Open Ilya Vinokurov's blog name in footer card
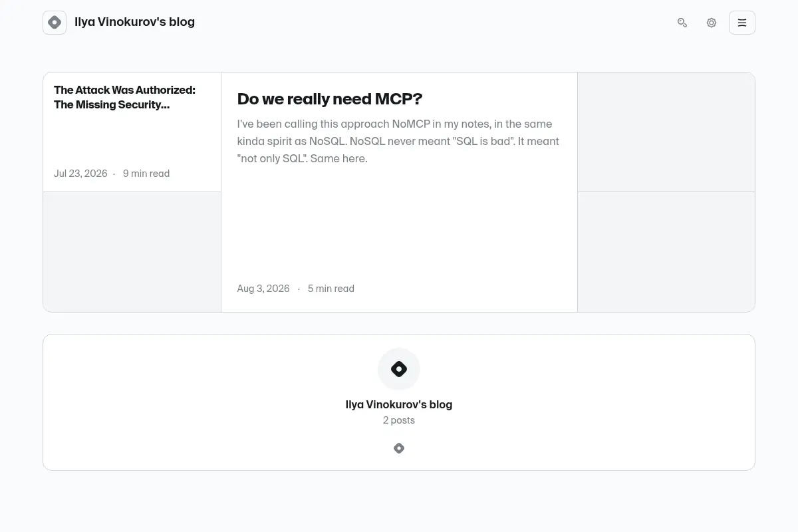 399,404
